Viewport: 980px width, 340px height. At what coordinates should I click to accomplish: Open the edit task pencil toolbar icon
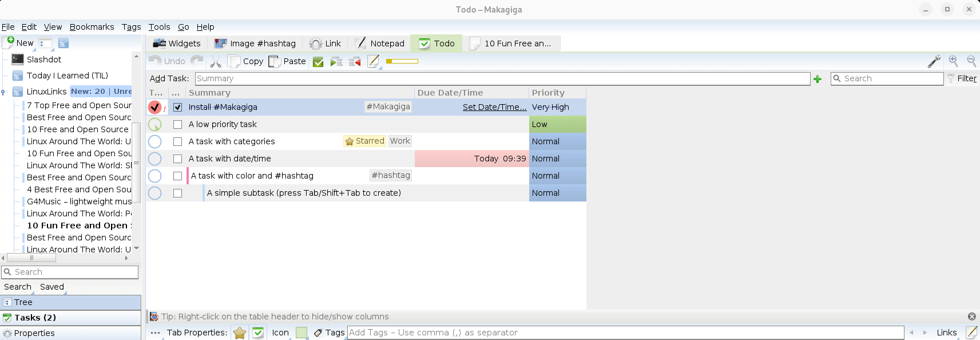[x=373, y=61]
